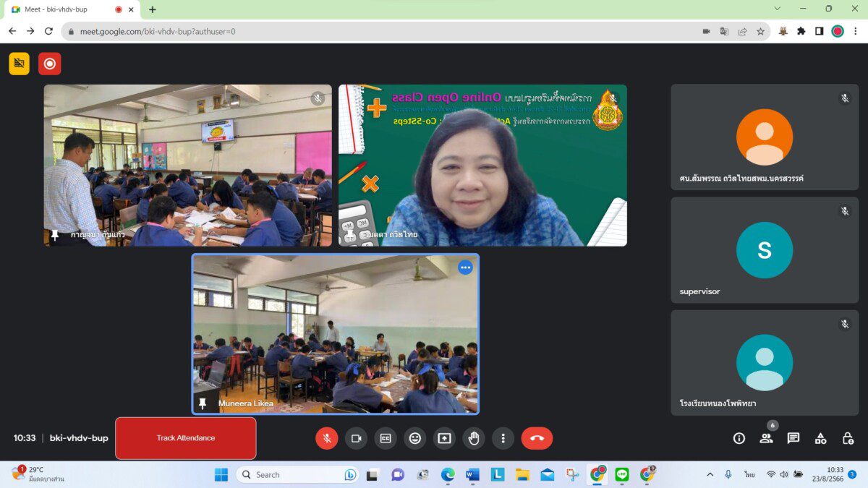Switch input language ไทย indicator
The height and width of the screenshot is (488, 868).
point(749,474)
